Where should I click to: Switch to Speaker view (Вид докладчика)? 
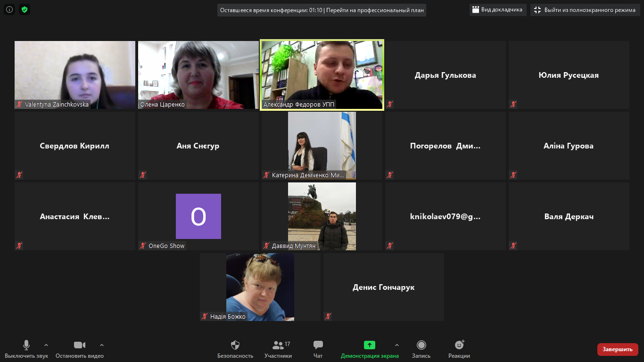pos(498,10)
